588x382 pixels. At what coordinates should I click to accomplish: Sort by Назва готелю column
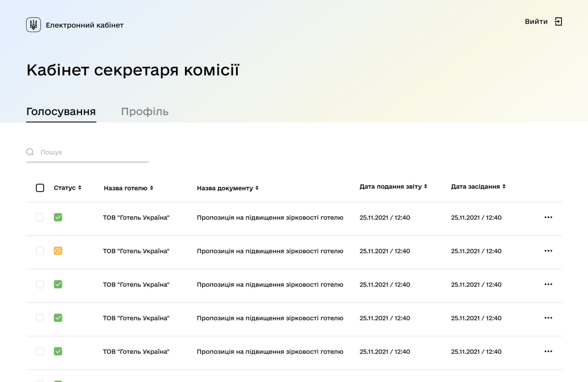coord(152,188)
